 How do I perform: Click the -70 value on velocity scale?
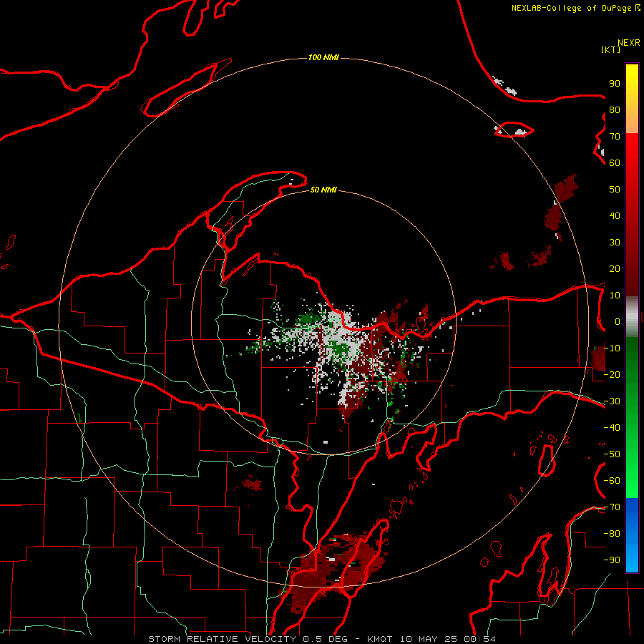[612, 507]
